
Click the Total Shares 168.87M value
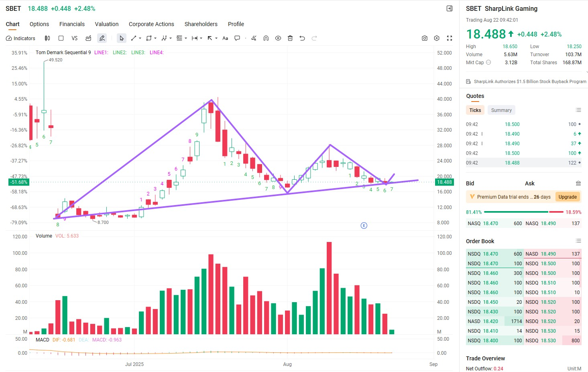[572, 63]
